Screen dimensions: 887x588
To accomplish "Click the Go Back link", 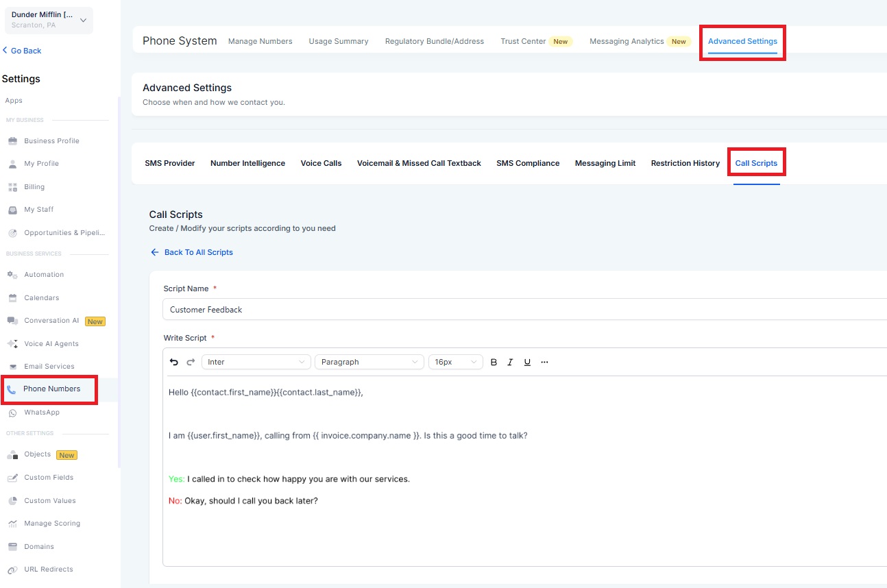I will coord(22,51).
